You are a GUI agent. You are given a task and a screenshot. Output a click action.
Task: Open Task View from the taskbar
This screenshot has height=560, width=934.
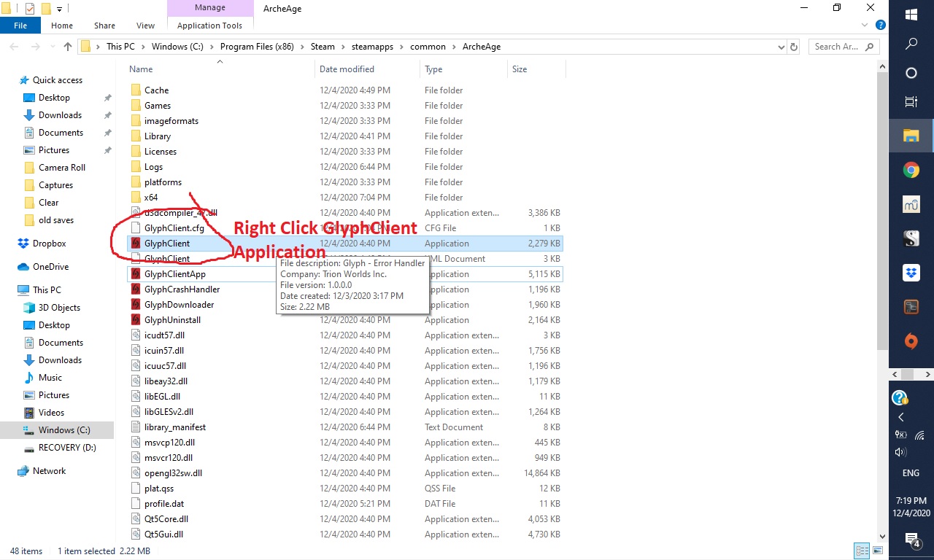[911, 102]
